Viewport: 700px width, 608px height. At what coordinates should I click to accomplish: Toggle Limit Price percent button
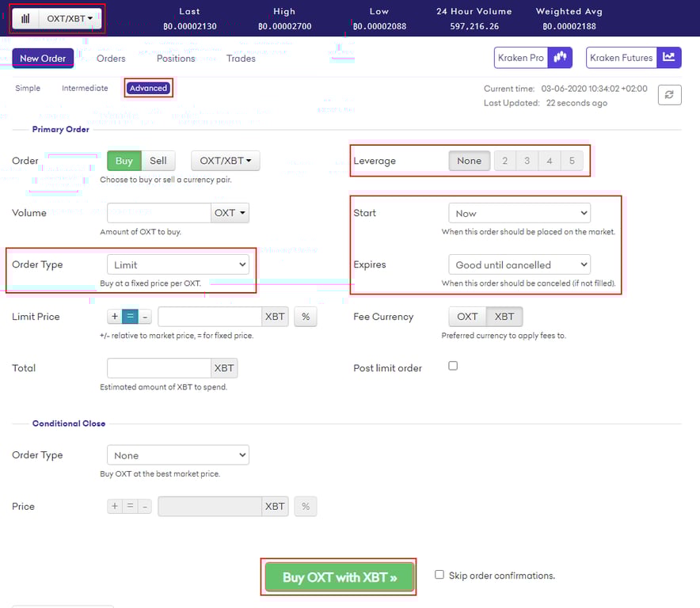pyautogui.click(x=306, y=317)
